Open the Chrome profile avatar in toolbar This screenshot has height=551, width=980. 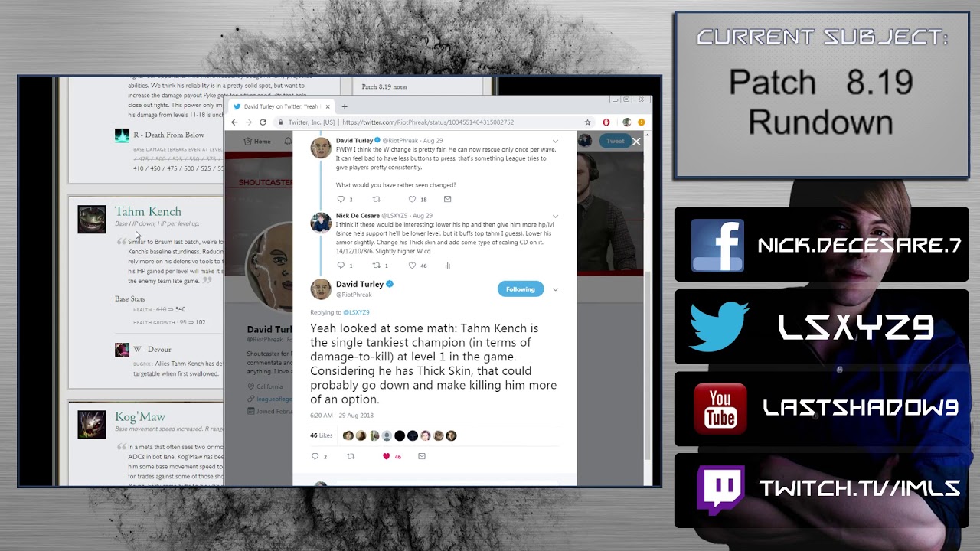[627, 122]
